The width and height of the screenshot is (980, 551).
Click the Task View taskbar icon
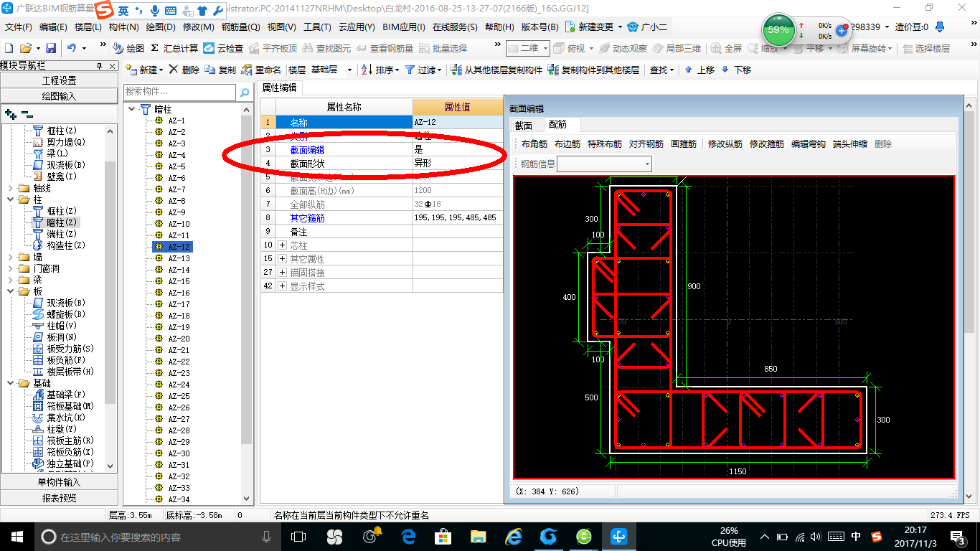[298, 537]
